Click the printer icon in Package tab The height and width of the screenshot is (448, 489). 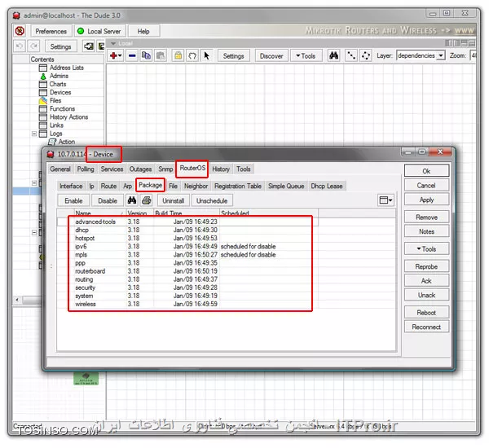147,200
